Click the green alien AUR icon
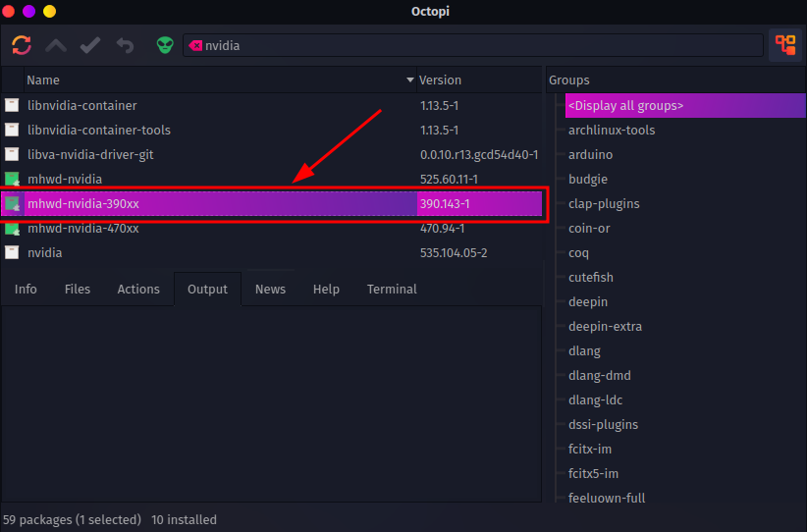The width and height of the screenshot is (807, 532). coord(165,45)
